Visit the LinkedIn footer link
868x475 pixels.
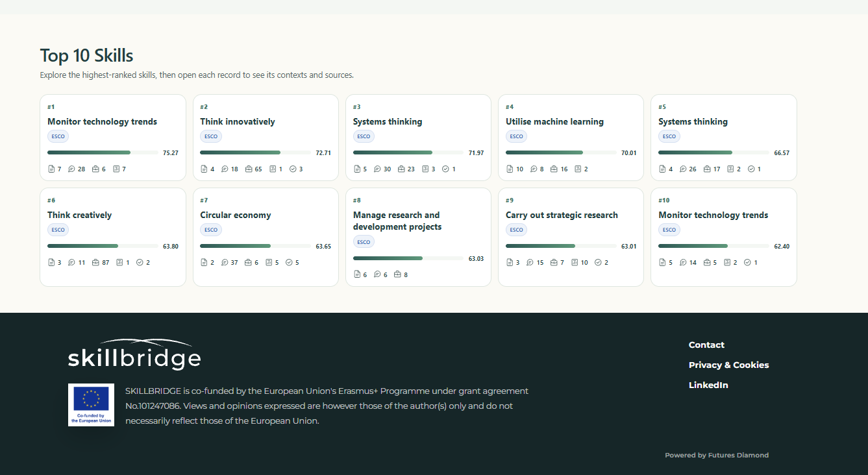click(708, 385)
